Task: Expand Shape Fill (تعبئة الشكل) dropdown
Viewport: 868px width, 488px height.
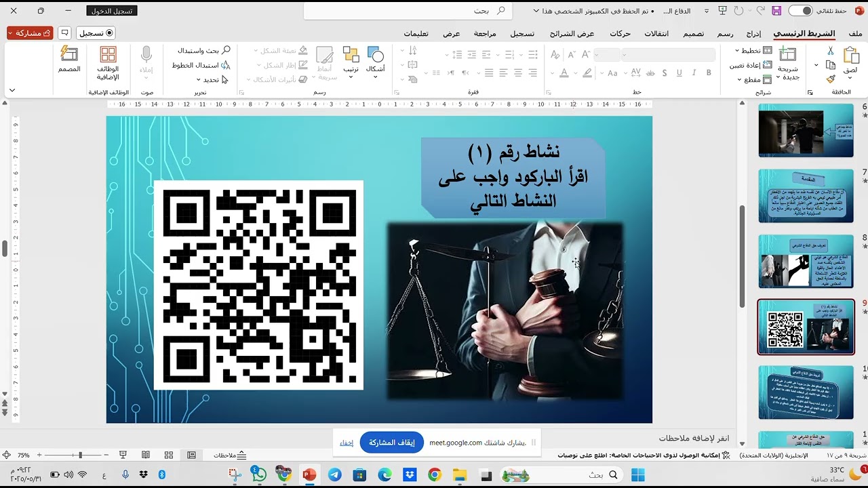Action: (x=281, y=51)
